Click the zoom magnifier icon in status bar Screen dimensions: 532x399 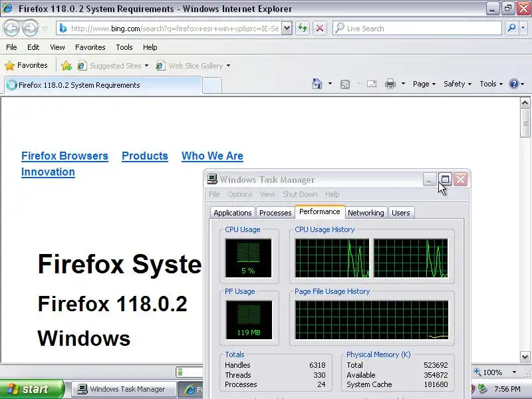click(477, 372)
